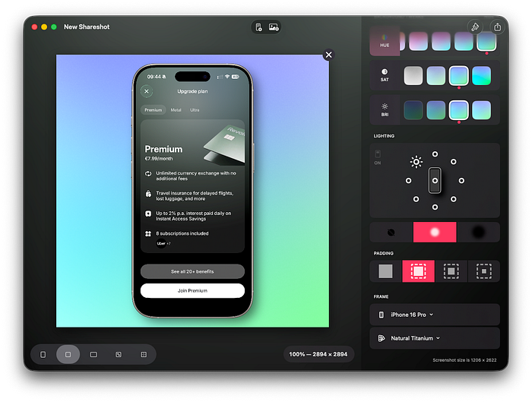Click the sun icon at top-left of lighting dial

point(416,162)
